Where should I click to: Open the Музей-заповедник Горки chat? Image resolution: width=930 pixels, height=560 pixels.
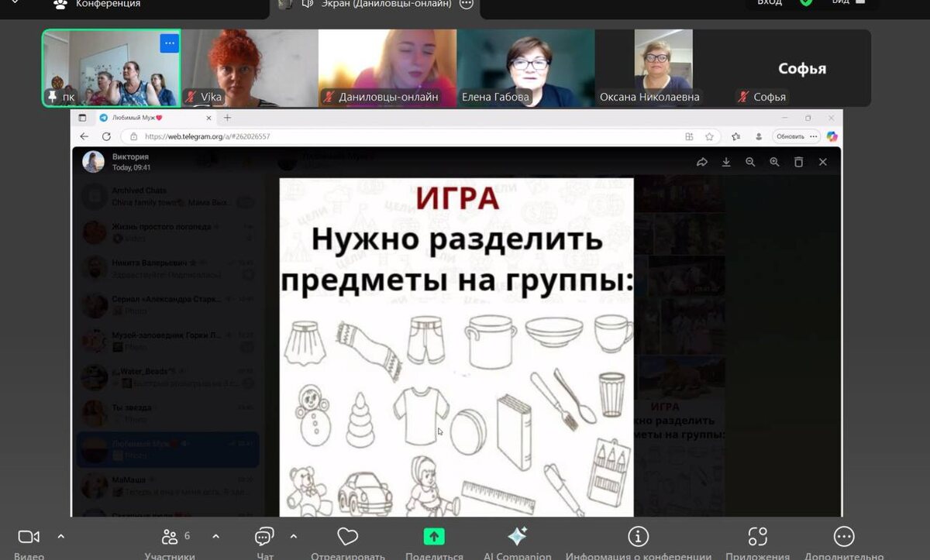(167, 341)
